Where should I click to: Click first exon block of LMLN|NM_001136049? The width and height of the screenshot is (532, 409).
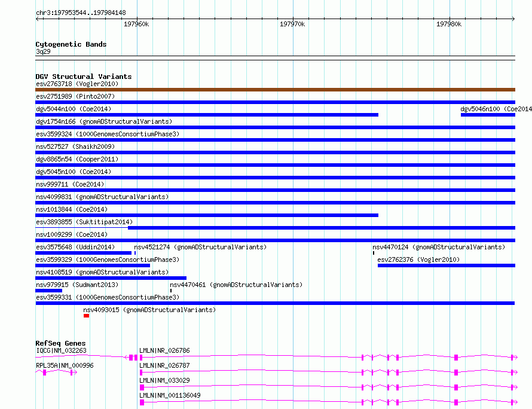[142, 402]
